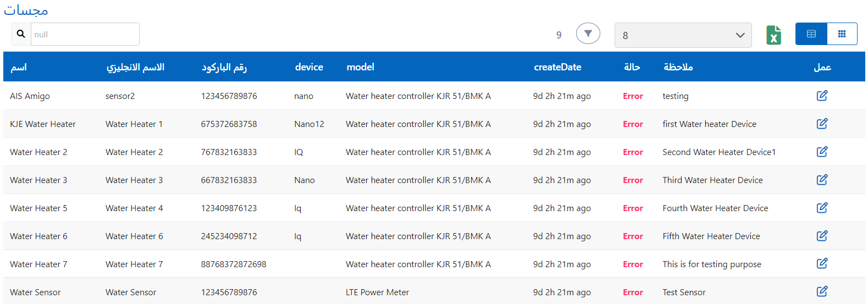
Task: Click the search magnifier icon
Action: pyautogui.click(x=21, y=34)
